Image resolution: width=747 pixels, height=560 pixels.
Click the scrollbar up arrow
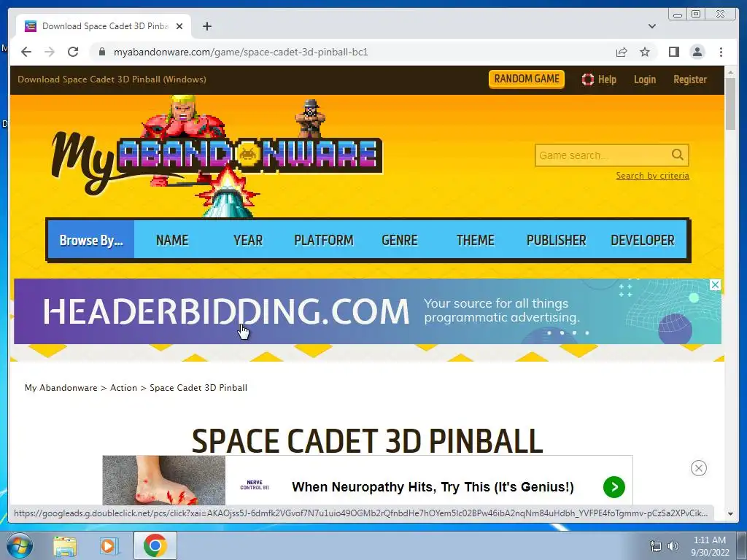(730, 72)
